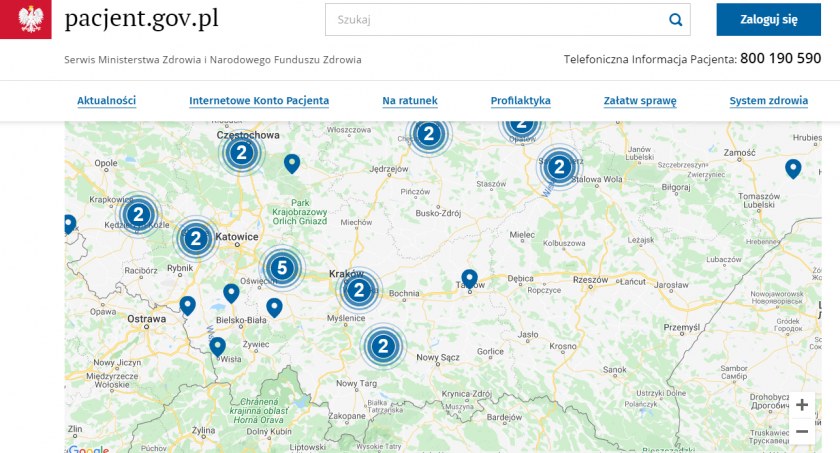
Task: Click the Rzeszów city label on map
Action: coord(590,280)
